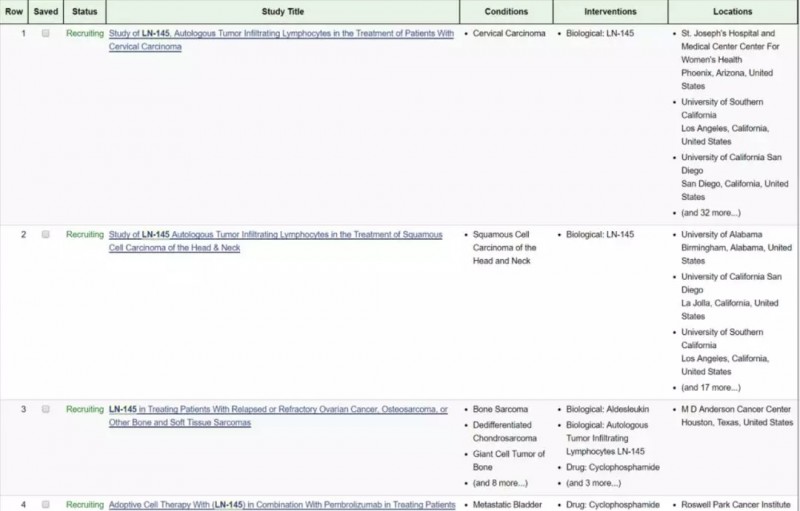
Task: Open the Squamous Cell Carcinoma Head & Neck study
Action: (276, 241)
